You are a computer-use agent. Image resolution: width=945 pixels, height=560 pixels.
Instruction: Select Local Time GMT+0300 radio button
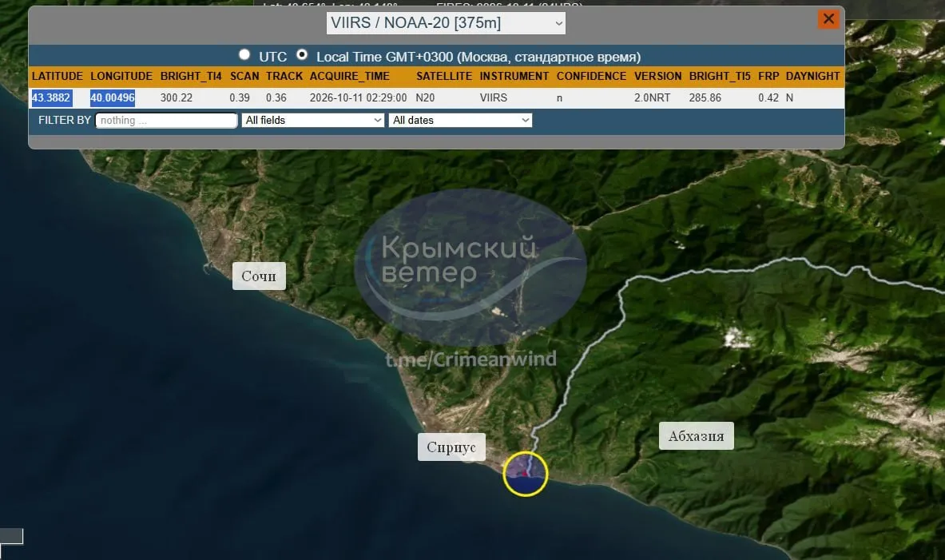point(302,55)
